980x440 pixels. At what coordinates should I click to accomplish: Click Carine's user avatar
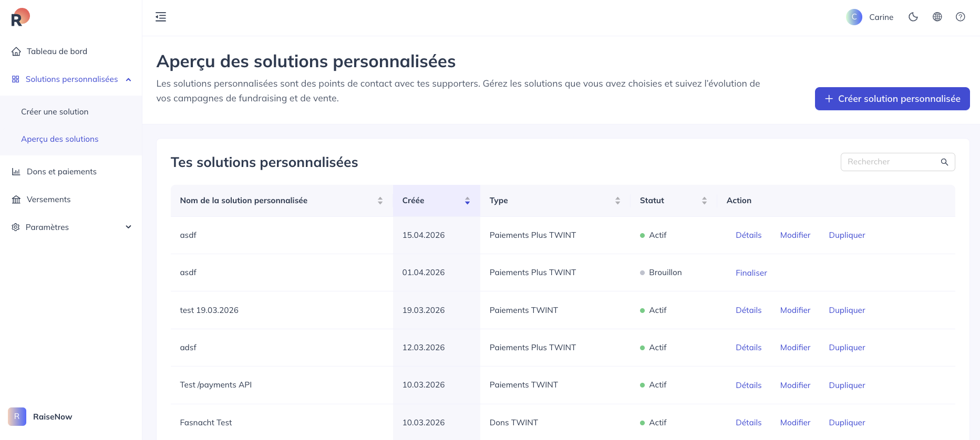[x=854, y=17]
